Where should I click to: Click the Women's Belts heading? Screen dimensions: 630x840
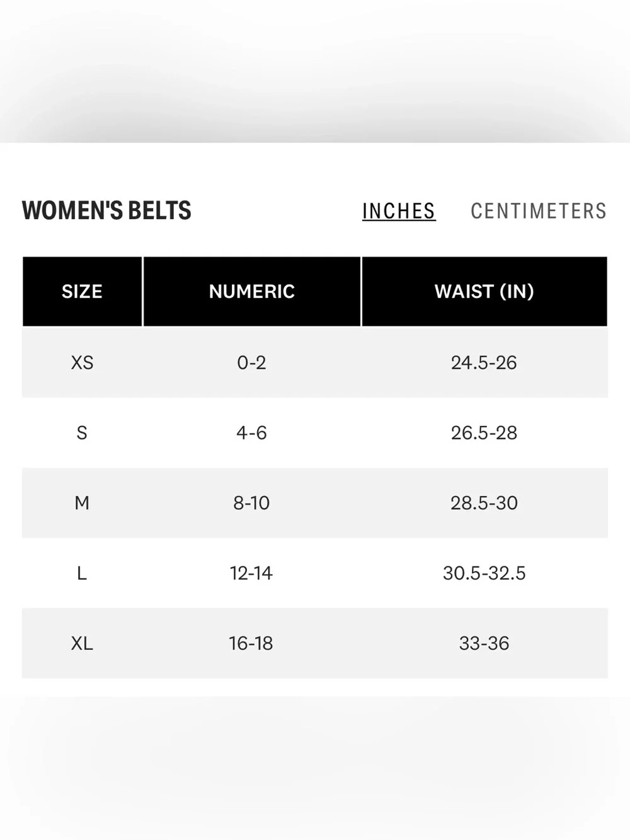pyautogui.click(x=106, y=210)
